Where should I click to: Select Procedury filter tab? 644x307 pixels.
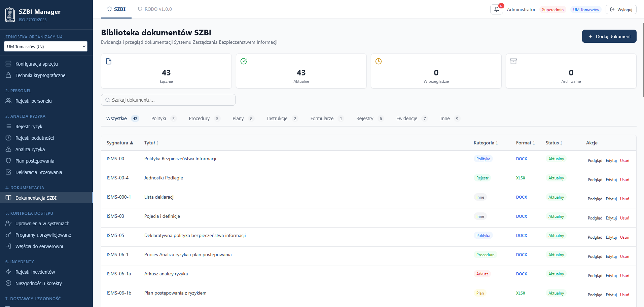204,118
